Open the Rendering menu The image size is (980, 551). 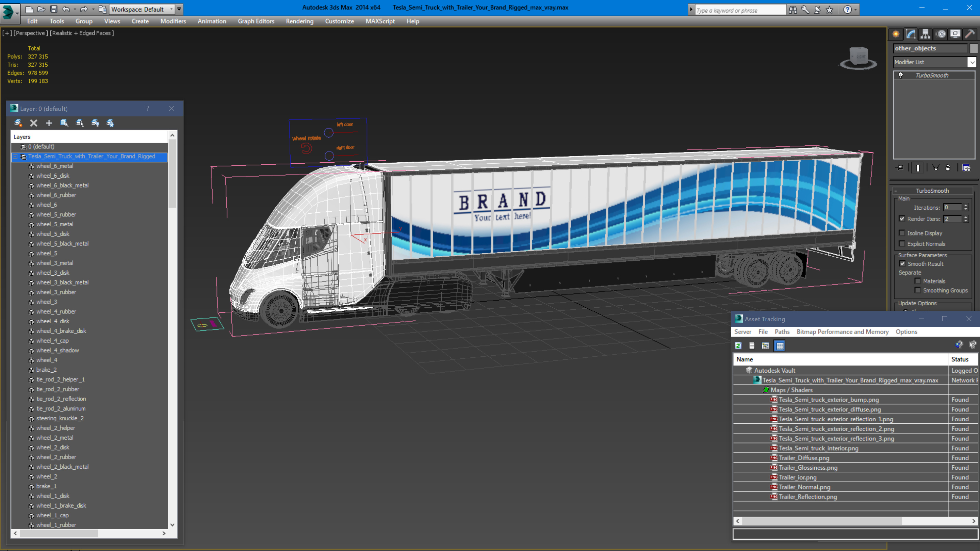[x=299, y=21]
